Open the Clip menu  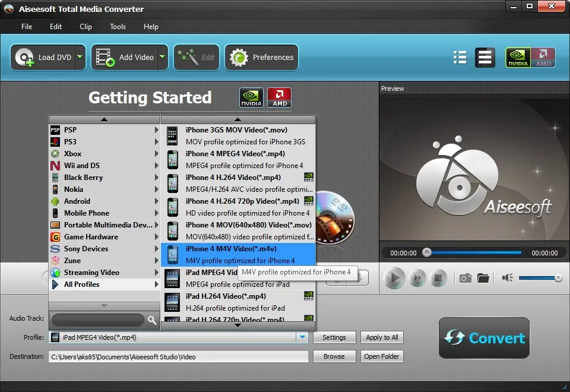click(x=85, y=27)
